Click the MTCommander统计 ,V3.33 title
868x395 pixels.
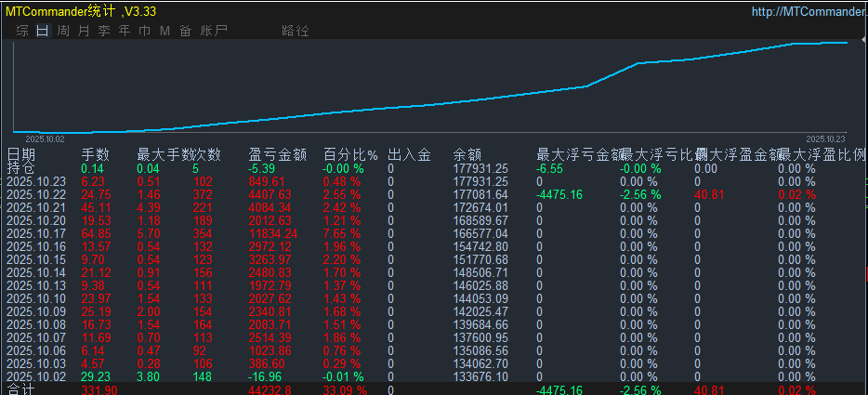pos(82,12)
